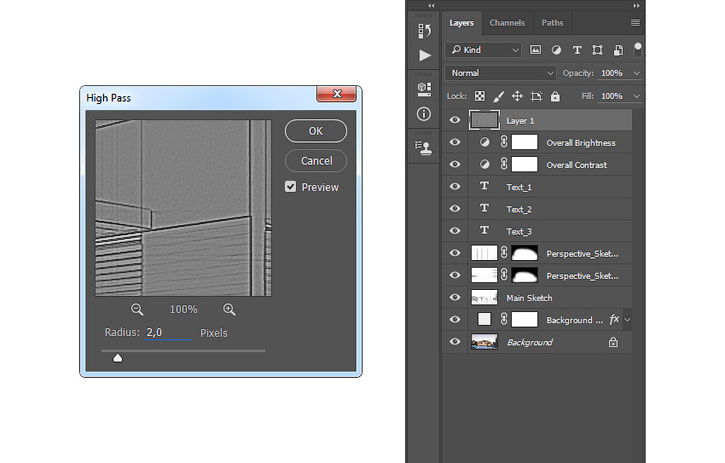Click the Radius slider track

[x=184, y=351]
